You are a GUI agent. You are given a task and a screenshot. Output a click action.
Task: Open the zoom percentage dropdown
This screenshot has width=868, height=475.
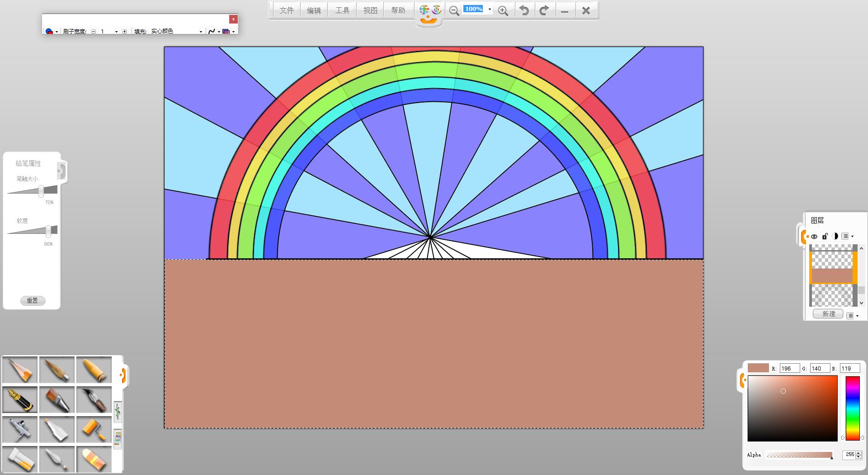tap(490, 9)
